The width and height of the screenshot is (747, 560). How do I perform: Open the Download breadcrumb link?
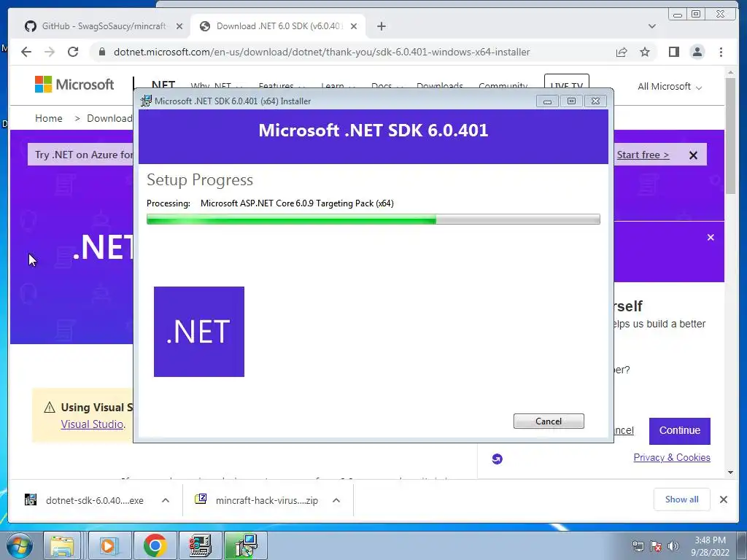coord(109,118)
